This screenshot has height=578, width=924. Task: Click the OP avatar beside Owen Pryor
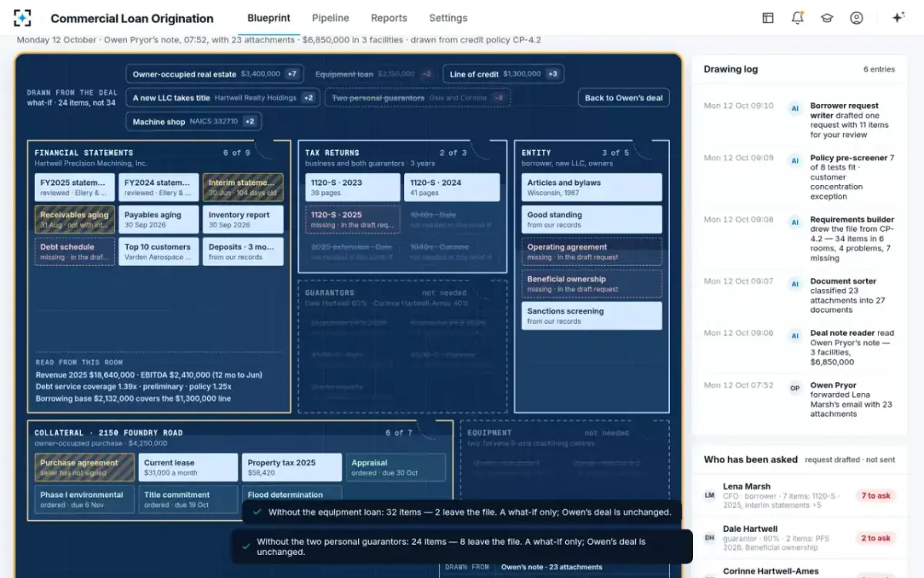(x=795, y=388)
